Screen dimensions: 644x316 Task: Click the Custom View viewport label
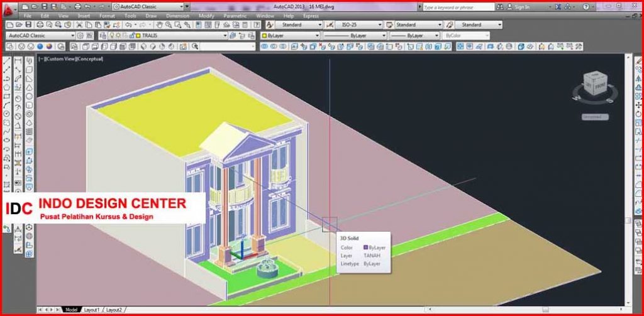(60, 59)
